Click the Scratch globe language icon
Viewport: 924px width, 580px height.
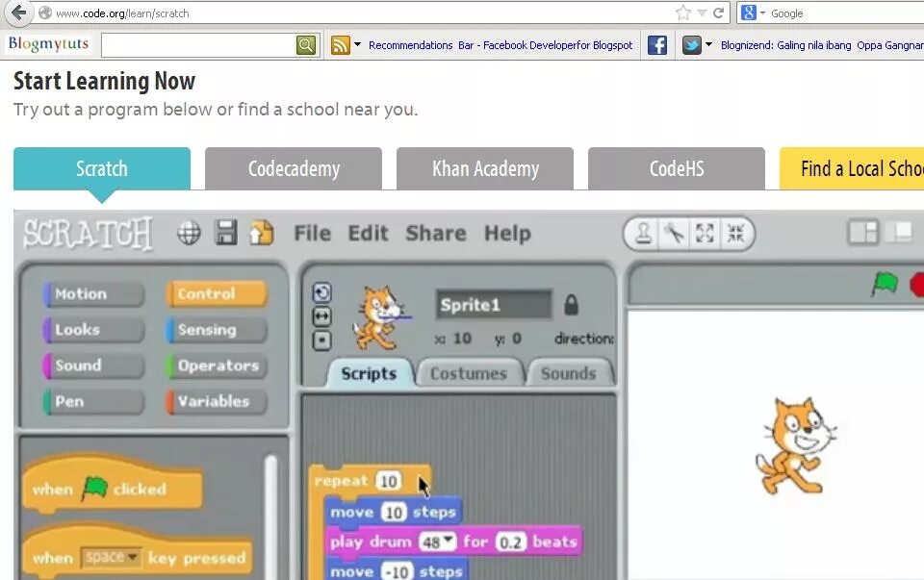pyautogui.click(x=189, y=233)
